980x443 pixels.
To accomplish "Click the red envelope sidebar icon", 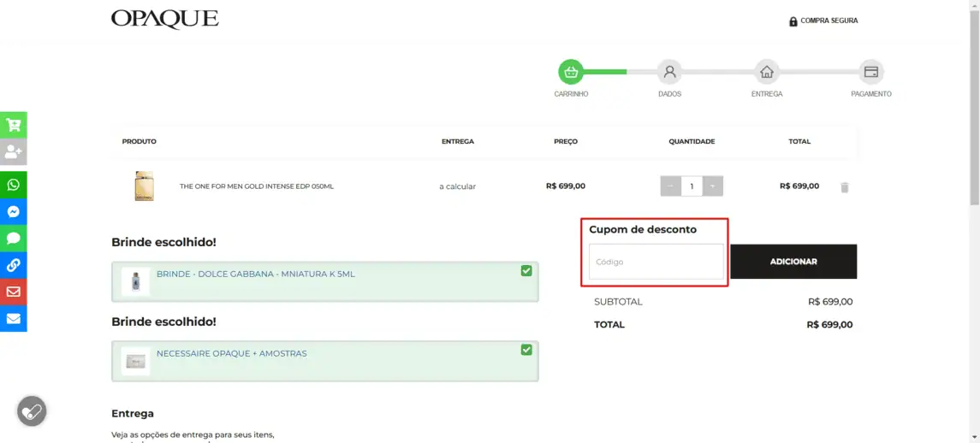I will click(13, 292).
